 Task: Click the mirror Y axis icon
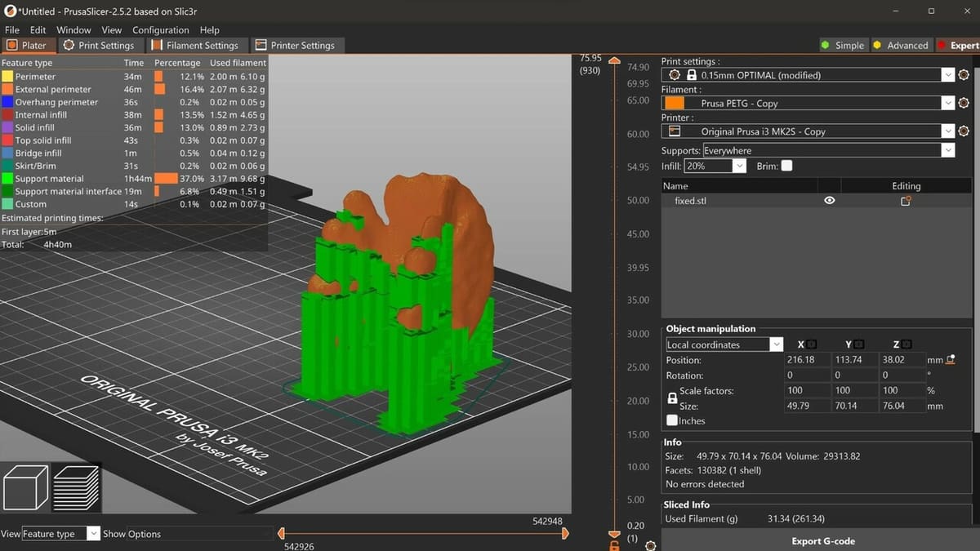[x=861, y=345]
